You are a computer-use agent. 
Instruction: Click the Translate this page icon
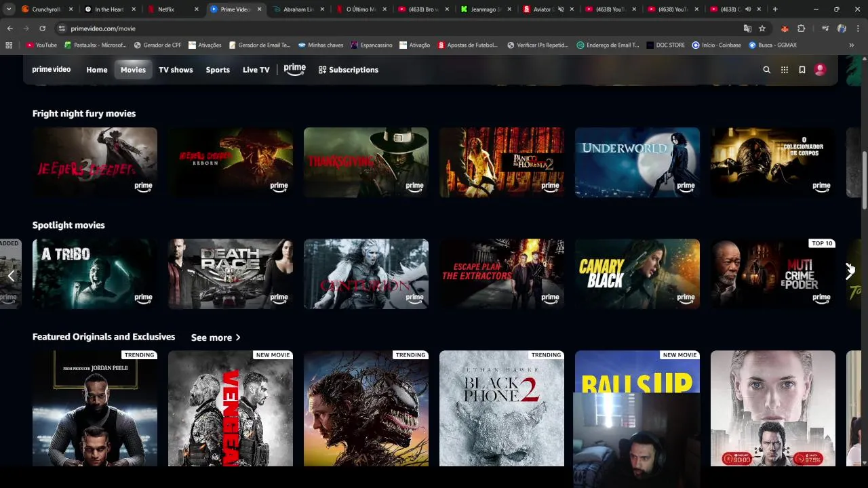[747, 28]
